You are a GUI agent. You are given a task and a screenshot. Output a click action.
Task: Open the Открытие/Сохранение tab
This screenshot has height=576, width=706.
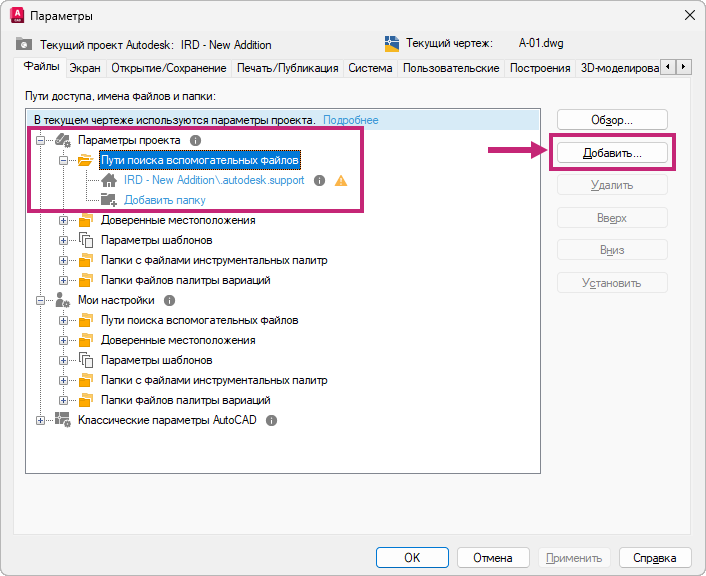169,68
